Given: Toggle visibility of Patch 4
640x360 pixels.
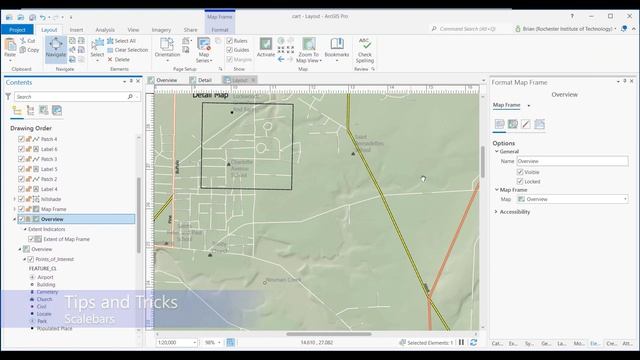Looking at the screenshot, I should click(x=21, y=139).
